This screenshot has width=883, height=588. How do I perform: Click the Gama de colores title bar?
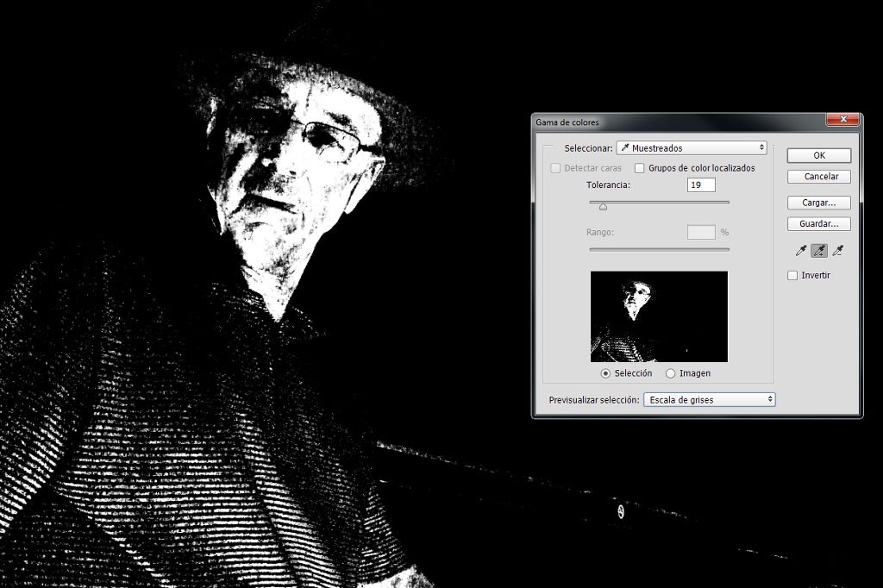click(679, 122)
